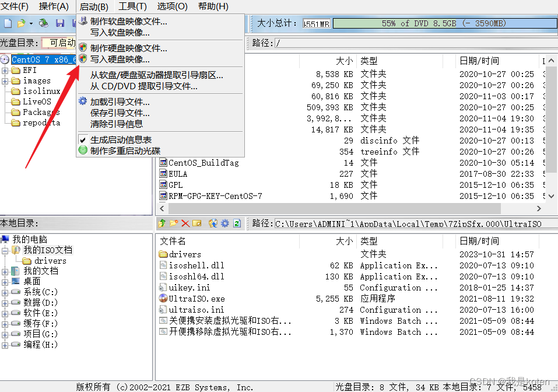Click the RPM-GPG-KEY-CentOS-7 file icon
This screenshot has width=558, height=392.
coord(163,196)
